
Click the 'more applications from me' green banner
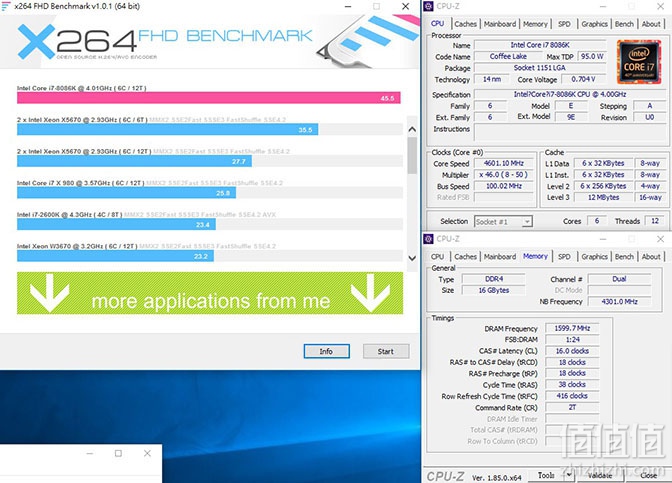point(210,293)
